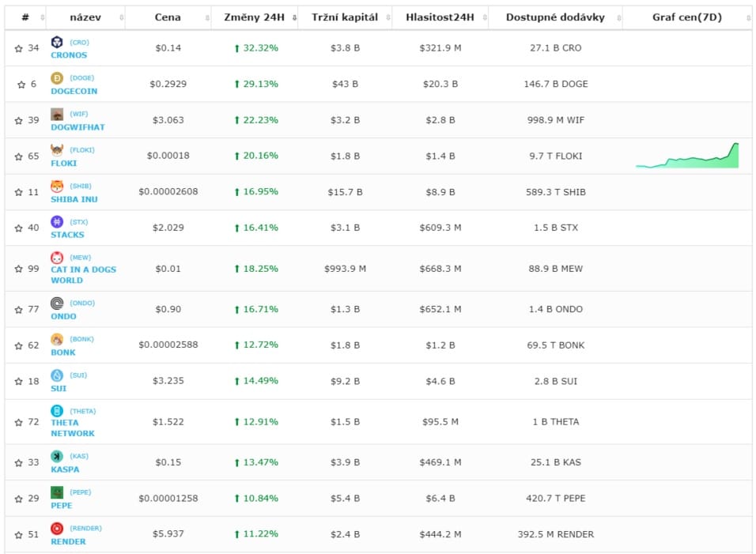Open the CRONOS coin link
The width and height of the screenshot is (756, 554).
point(69,55)
